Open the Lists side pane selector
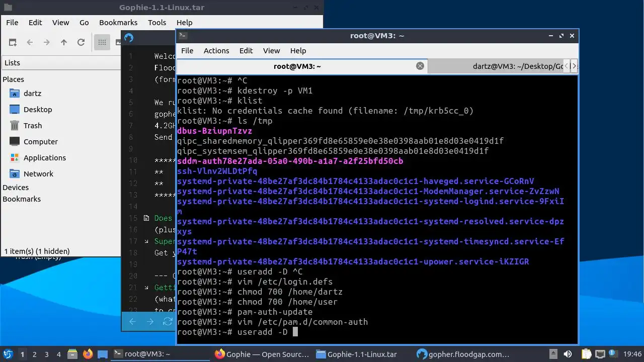644x362 pixels. coord(60,63)
